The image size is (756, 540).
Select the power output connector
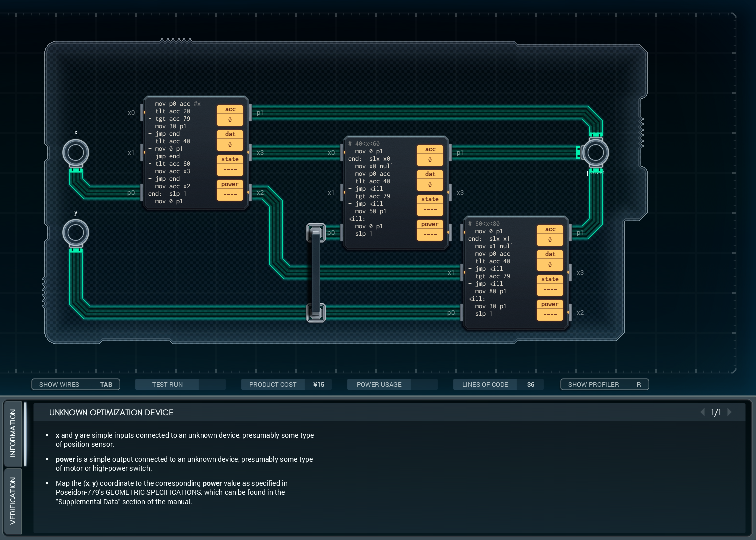[595, 153]
